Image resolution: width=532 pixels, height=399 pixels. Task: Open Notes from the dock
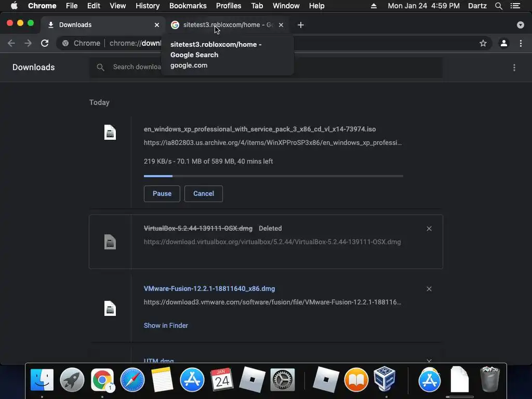[x=162, y=380]
